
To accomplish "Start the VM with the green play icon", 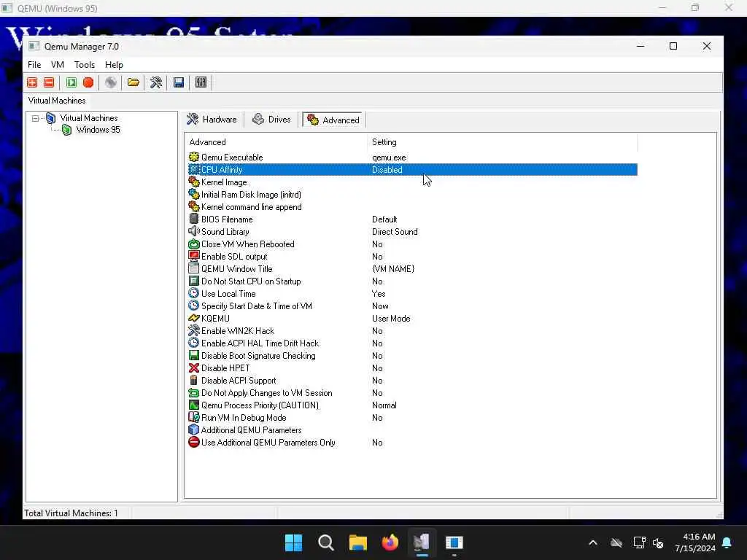I will tap(71, 82).
